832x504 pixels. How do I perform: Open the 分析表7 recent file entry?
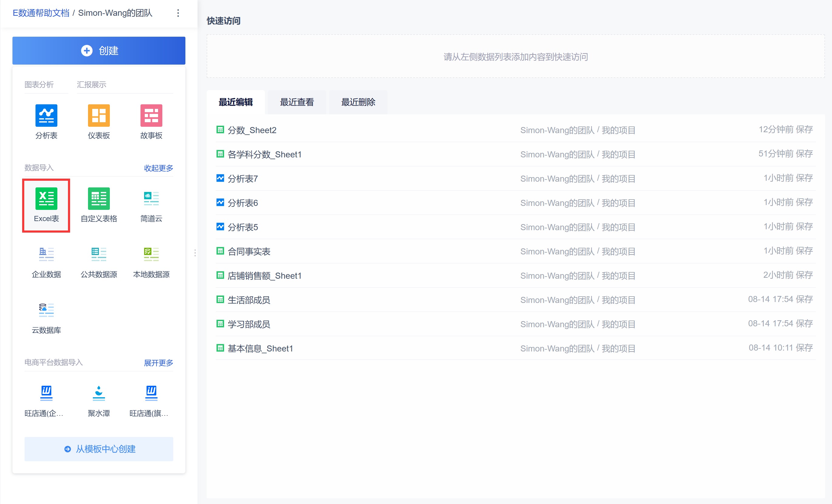click(x=243, y=179)
